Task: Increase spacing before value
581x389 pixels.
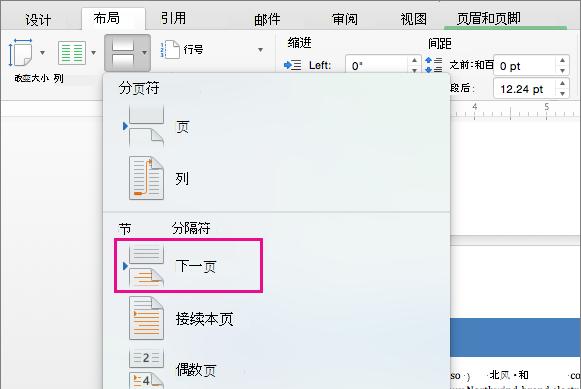Action: (562, 60)
